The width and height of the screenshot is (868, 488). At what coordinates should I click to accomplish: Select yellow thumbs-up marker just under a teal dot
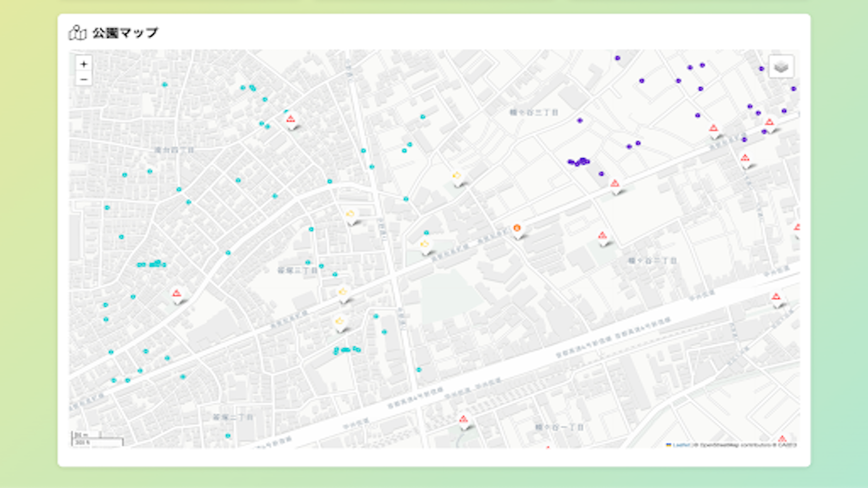tap(425, 245)
